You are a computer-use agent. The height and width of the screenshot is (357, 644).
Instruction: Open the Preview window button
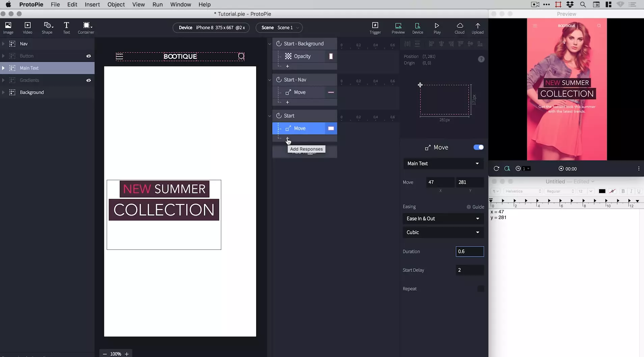pos(398,28)
